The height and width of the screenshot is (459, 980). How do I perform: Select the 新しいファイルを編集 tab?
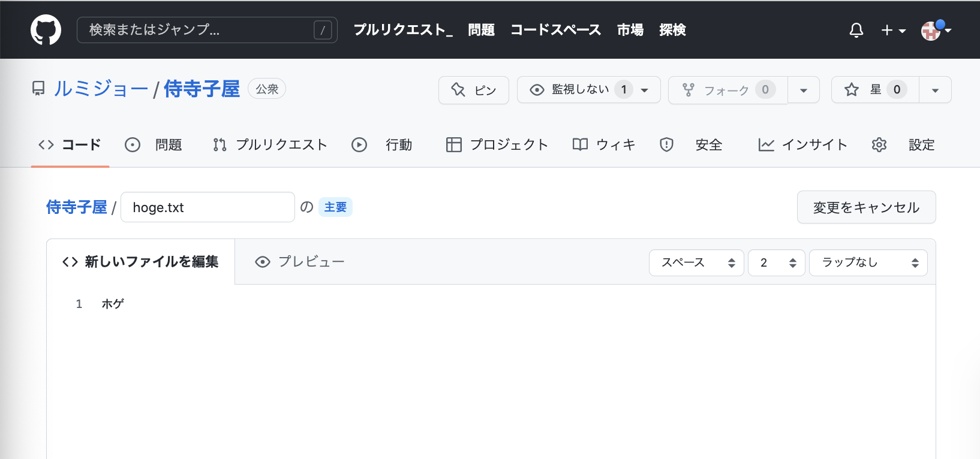point(140,262)
